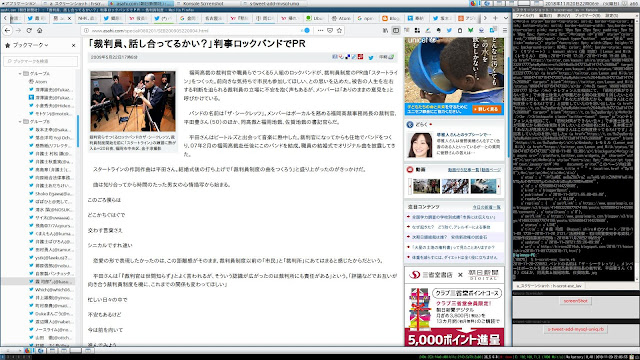Click the Twitter extension icon in toolbar

coord(449,30)
